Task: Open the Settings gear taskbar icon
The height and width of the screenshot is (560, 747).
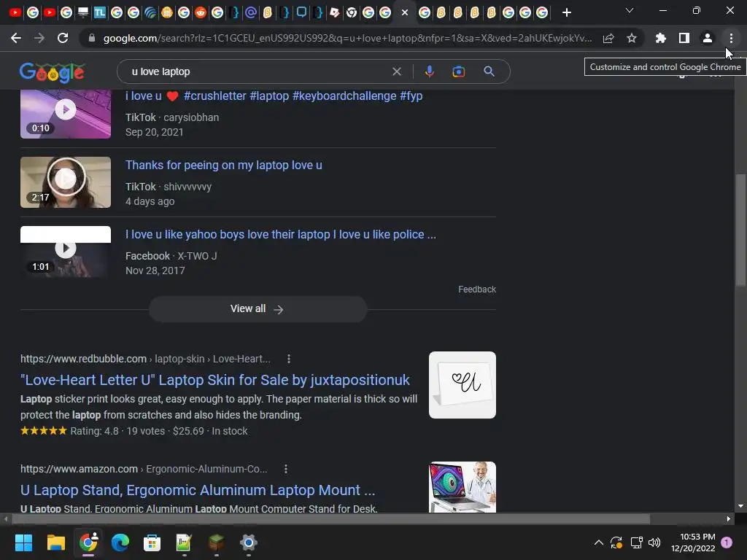Action: (248, 542)
